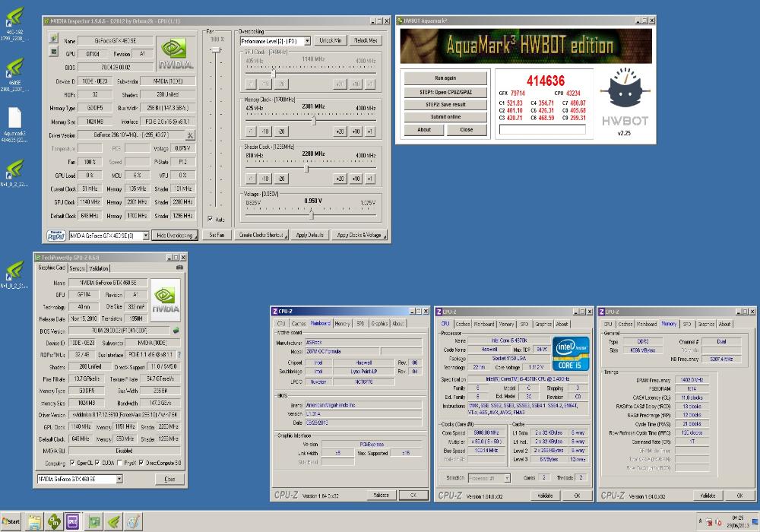Click the green chip GPU-Z icon on the taskbar
Viewport: 760px width, 532px height.
[94, 522]
